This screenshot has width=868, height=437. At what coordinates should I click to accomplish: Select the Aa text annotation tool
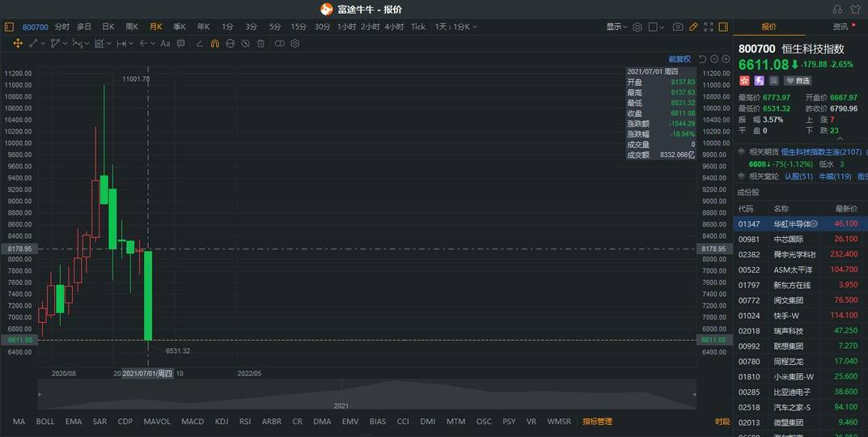click(165, 43)
